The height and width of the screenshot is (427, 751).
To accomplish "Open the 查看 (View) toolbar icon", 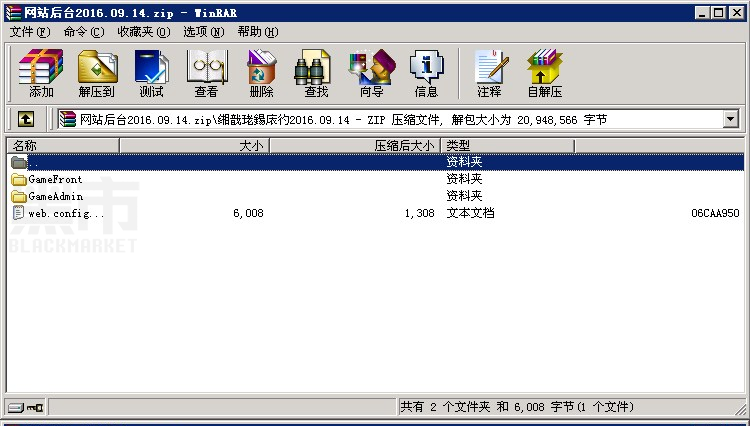I will click(206, 73).
